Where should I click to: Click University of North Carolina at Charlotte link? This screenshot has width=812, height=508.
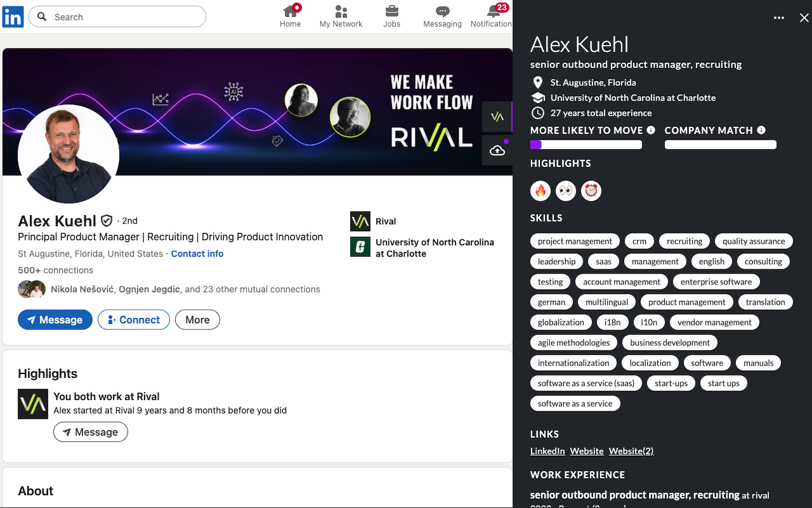[435, 248]
